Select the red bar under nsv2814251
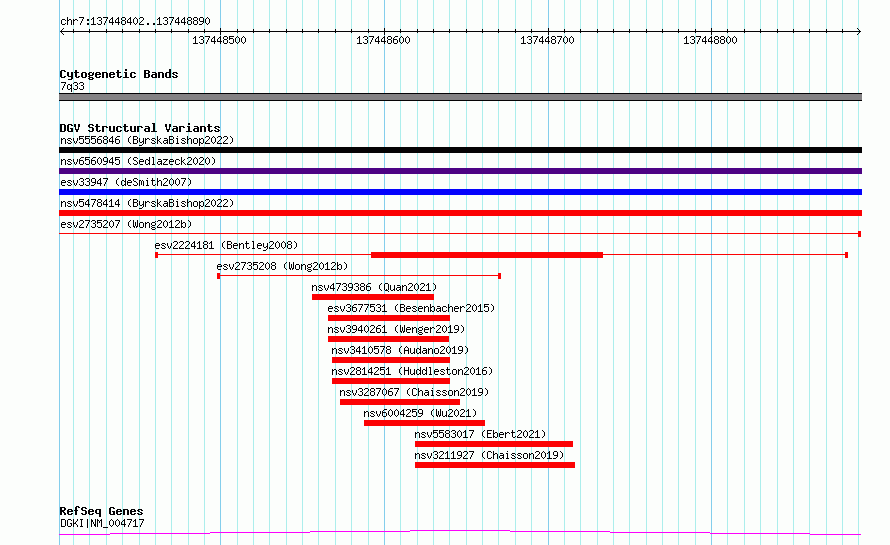The width and height of the screenshot is (890, 545). 391,381
